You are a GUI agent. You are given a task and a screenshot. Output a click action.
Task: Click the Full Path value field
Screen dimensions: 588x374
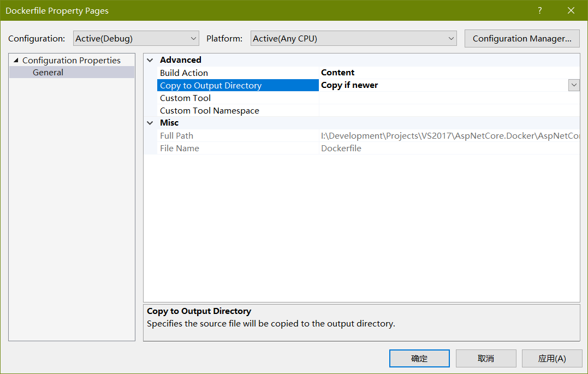pyautogui.click(x=448, y=136)
